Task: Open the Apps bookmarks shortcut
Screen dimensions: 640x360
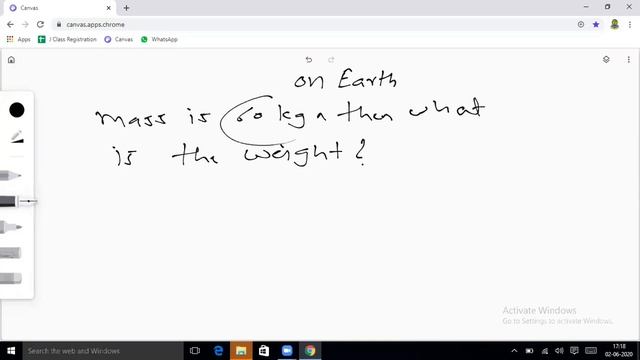Action: pos(19,39)
